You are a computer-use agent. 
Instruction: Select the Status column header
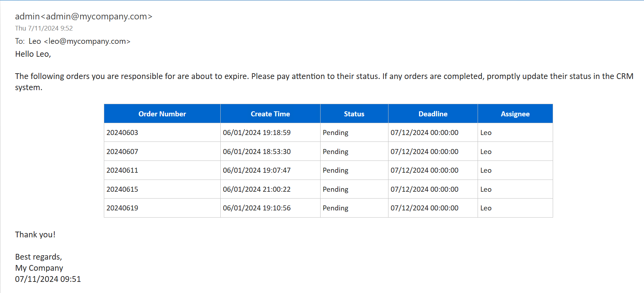coord(354,114)
